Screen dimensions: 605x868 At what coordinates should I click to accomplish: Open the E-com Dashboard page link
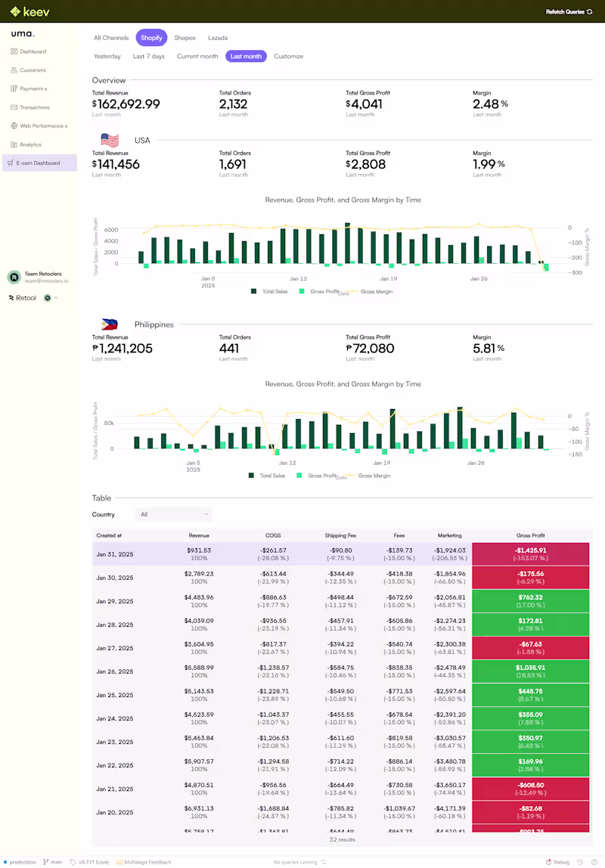click(x=39, y=163)
